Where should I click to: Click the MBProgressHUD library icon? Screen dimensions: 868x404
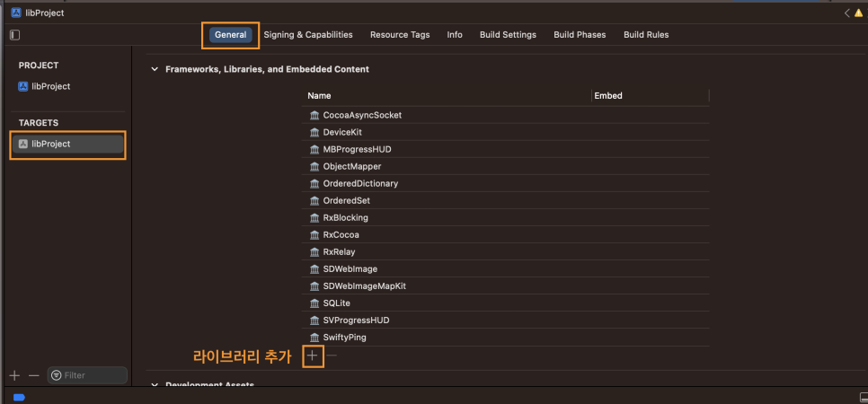click(314, 149)
